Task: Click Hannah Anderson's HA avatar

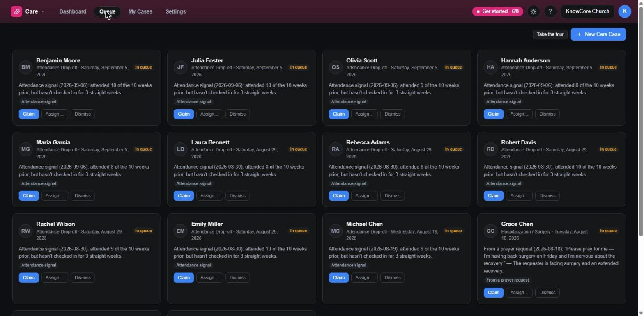Action: pos(490,67)
